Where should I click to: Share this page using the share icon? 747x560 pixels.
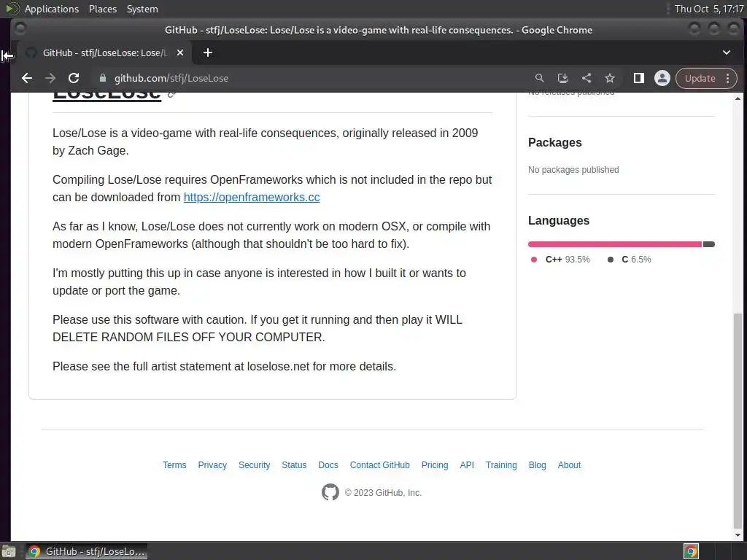click(x=587, y=78)
